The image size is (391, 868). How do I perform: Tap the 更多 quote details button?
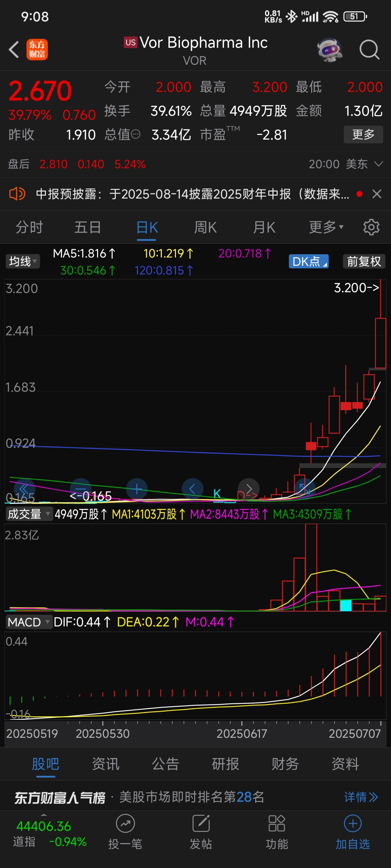click(x=363, y=135)
